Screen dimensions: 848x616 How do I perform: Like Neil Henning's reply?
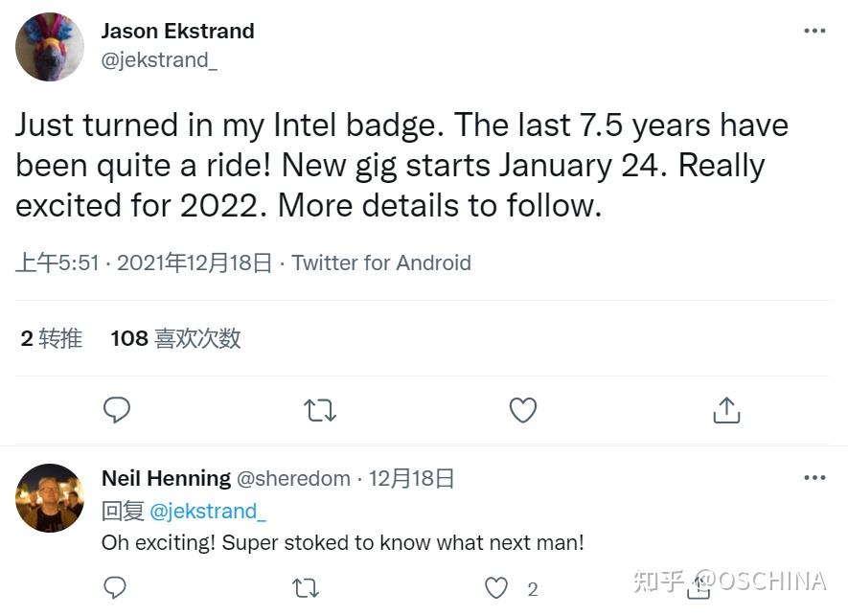[x=495, y=587]
